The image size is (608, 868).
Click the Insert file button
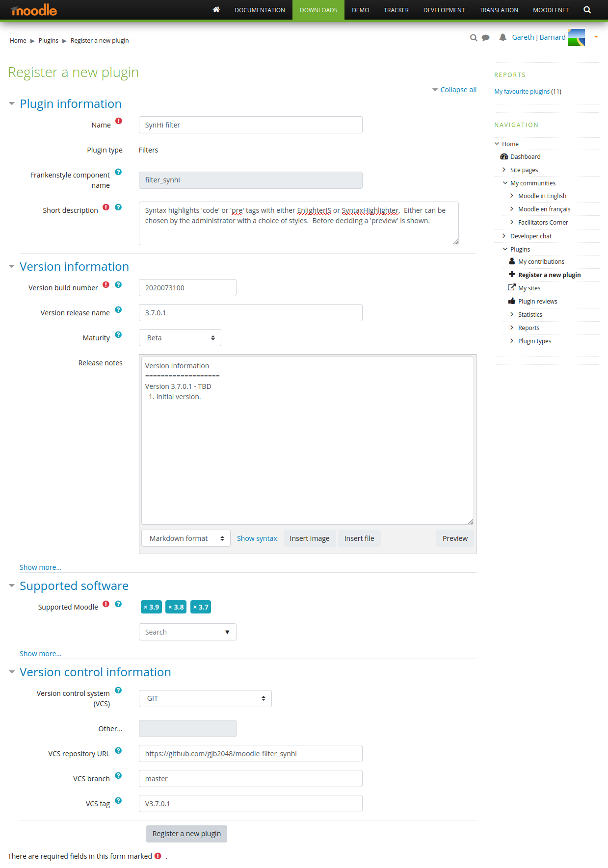[x=359, y=538]
